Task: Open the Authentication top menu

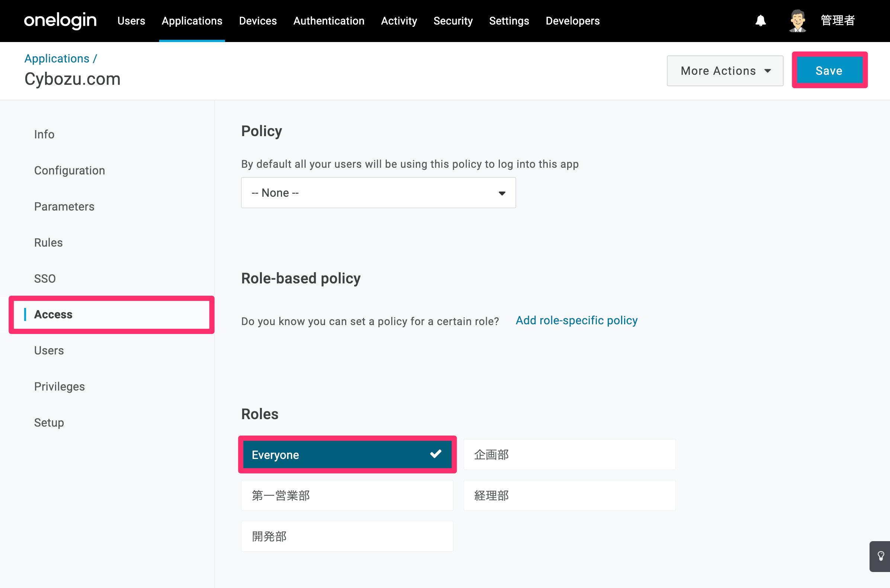Action: (329, 21)
